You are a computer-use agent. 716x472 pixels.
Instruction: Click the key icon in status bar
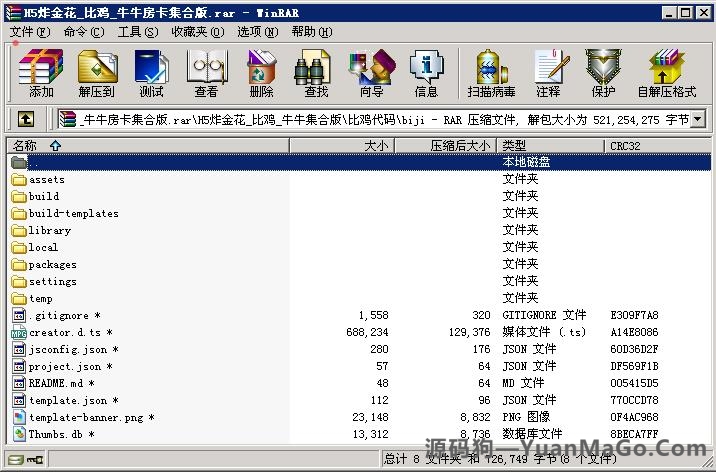(35, 459)
